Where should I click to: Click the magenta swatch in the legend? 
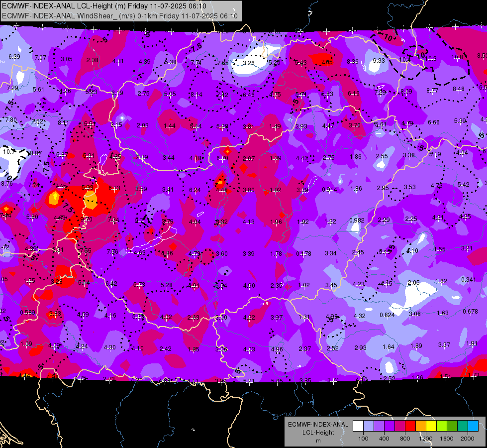click(x=400, y=426)
